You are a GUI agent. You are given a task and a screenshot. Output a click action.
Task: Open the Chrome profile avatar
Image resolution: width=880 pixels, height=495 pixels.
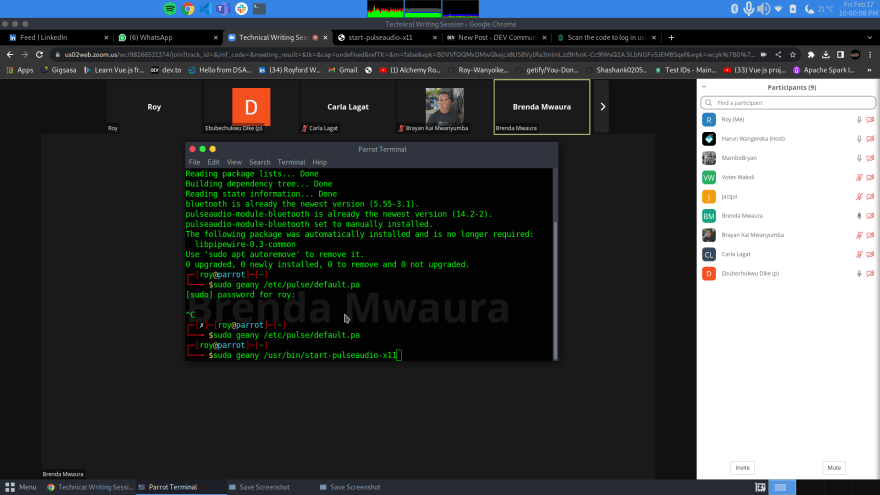[855, 54]
